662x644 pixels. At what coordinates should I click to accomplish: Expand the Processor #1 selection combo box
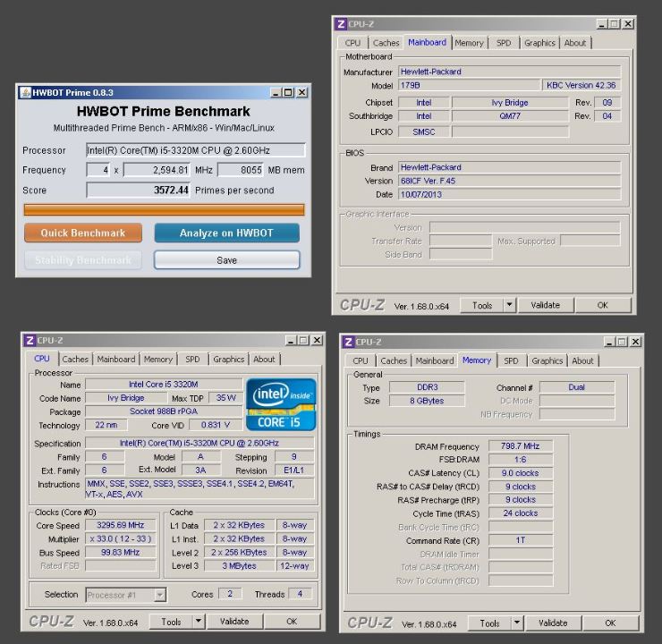pyautogui.click(x=159, y=595)
